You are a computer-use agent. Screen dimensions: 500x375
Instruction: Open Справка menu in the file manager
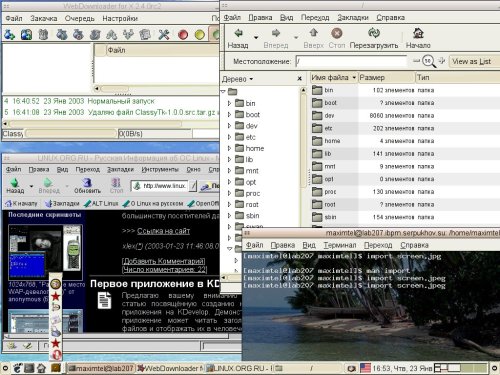[390, 17]
